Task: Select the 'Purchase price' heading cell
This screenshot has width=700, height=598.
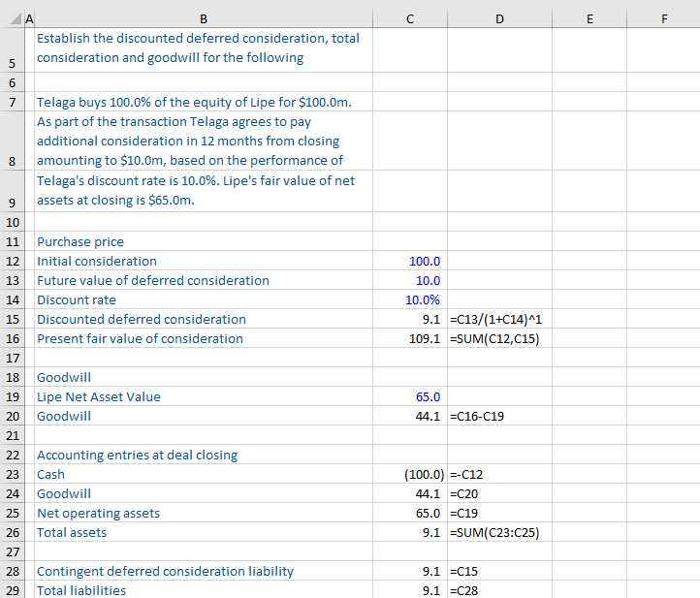Action: tap(80, 241)
